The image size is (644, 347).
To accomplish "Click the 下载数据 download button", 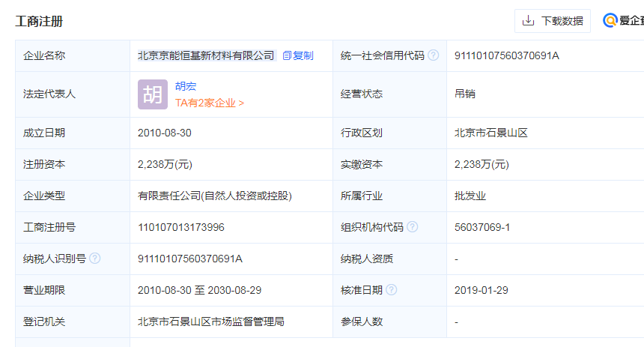I will coord(553,21).
